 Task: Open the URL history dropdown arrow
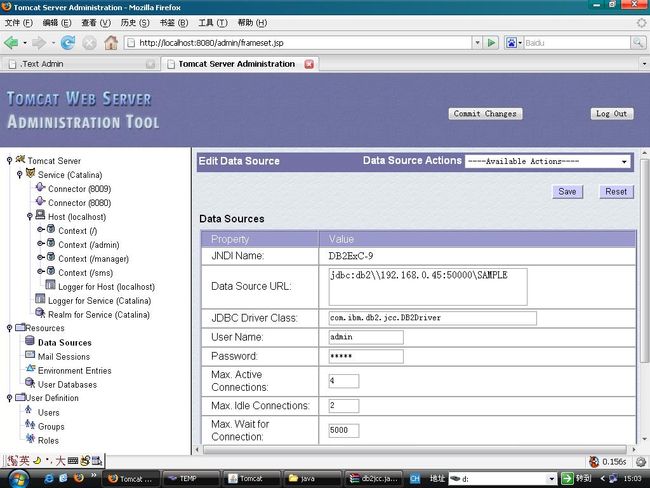477,43
